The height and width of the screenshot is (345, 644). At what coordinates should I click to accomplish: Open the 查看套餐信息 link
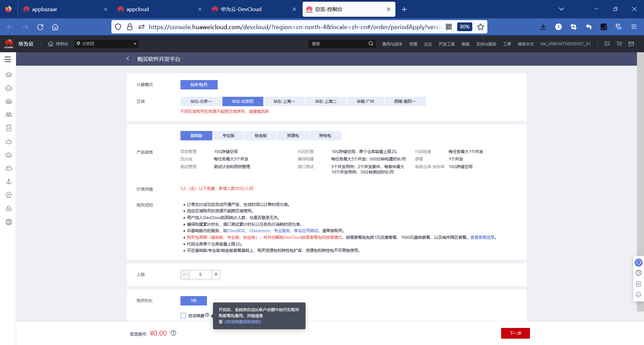click(x=482, y=237)
